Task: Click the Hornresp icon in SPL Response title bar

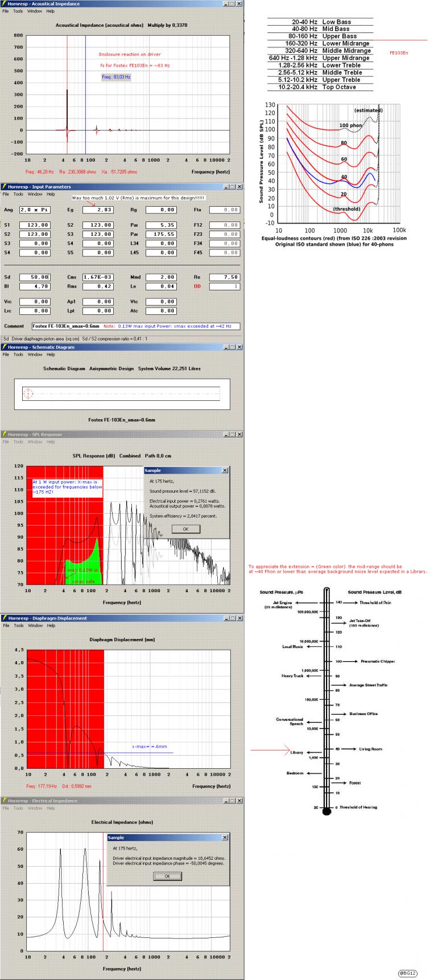Action: pos(4,434)
